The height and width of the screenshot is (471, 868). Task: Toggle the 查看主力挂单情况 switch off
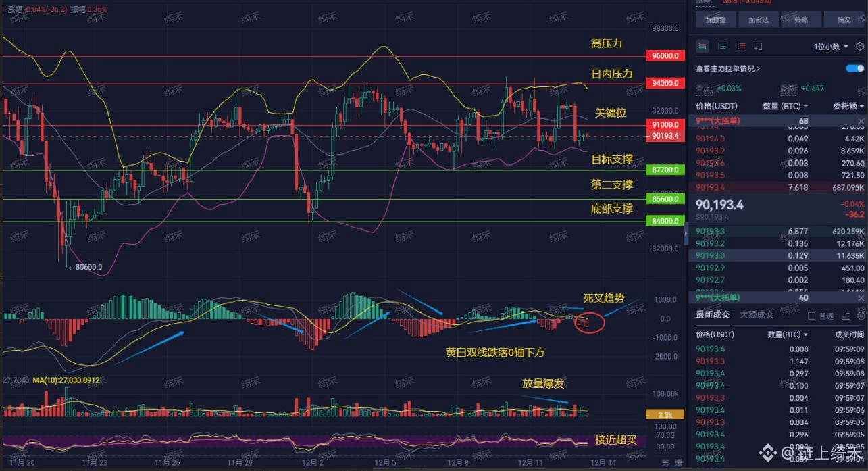tap(854, 68)
